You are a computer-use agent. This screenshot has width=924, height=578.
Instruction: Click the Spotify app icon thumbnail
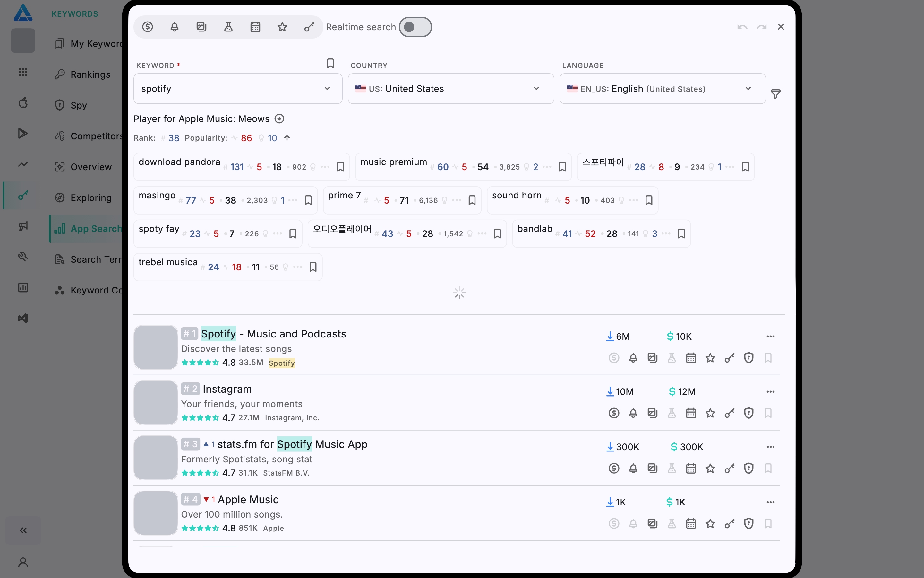click(x=156, y=347)
